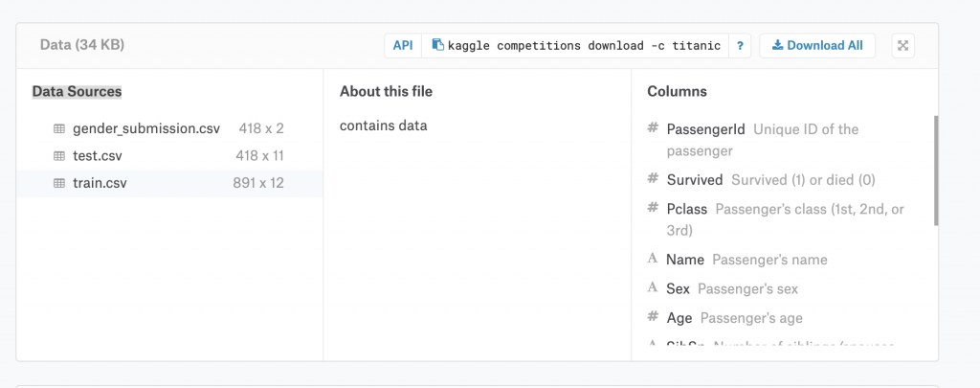
Task: Click the kaggle competitions download command text
Action: pos(584,45)
